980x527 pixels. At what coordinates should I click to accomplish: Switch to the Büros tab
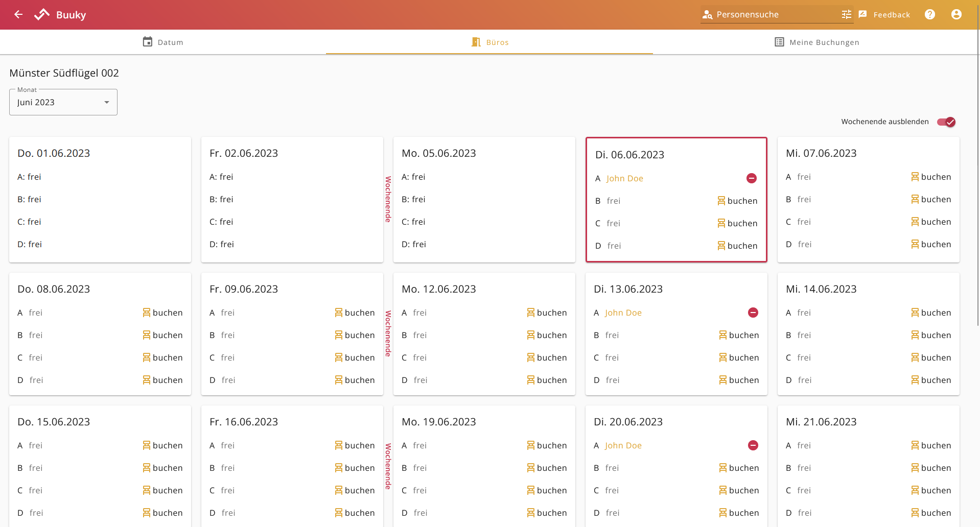(x=489, y=42)
